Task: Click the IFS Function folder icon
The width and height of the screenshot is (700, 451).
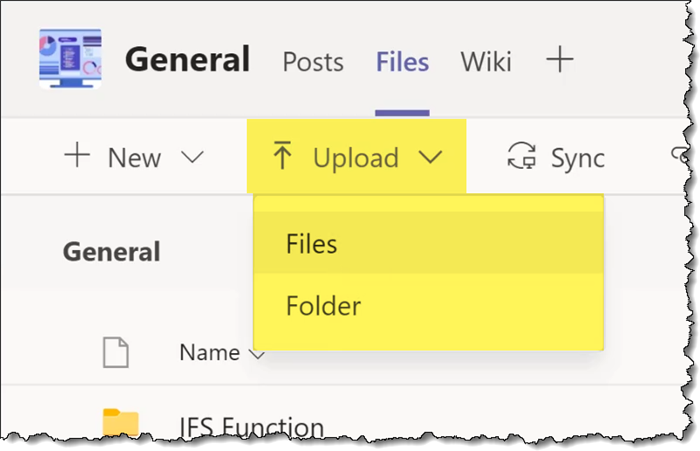Action: tap(121, 424)
